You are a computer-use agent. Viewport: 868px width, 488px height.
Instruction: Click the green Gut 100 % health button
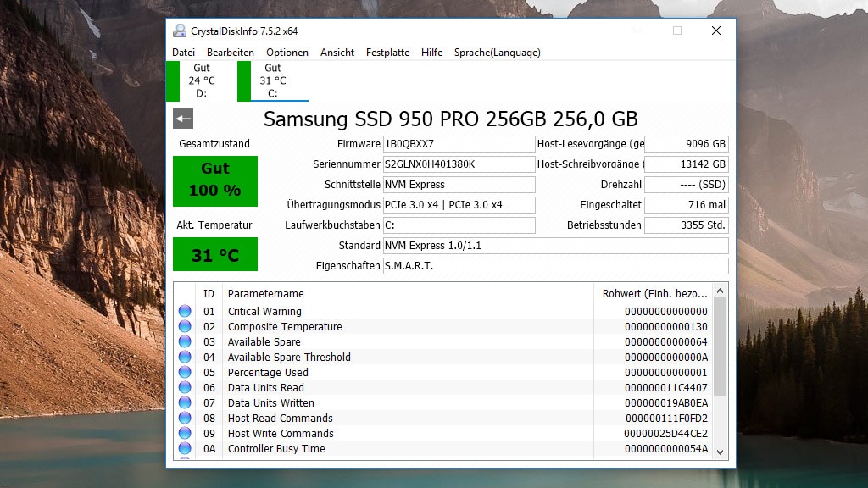pos(215,181)
